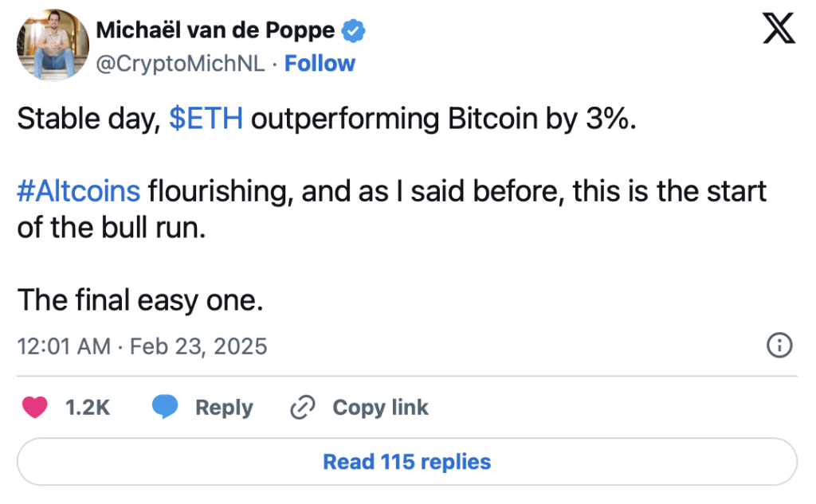Click the Reply text label
This screenshot has height=504, width=816.
tap(224, 408)
